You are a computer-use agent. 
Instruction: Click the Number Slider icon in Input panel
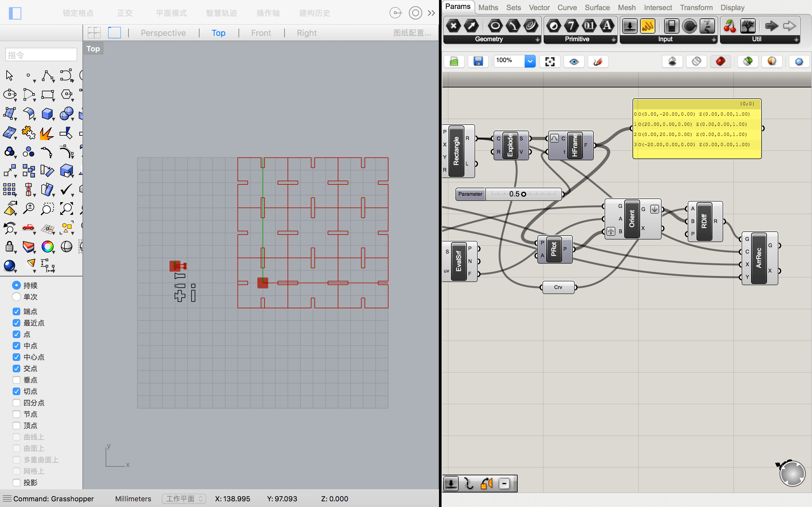coord(630,26)
